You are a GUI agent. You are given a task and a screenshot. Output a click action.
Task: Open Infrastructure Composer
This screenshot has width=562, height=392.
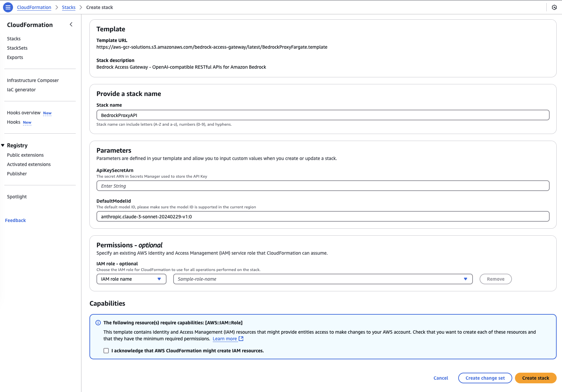pyautogui.click(x=33, y=80)
